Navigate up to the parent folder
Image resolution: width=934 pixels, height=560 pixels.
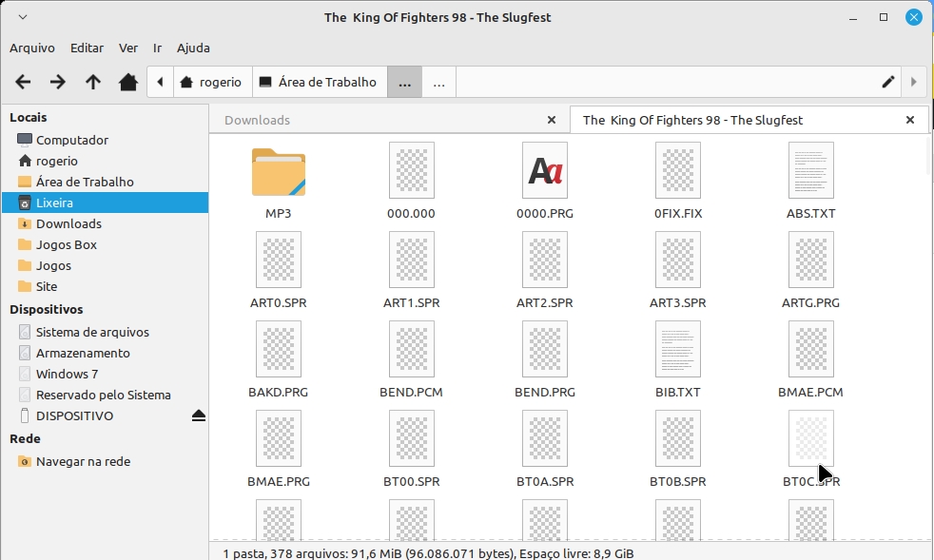pos(92,82)
